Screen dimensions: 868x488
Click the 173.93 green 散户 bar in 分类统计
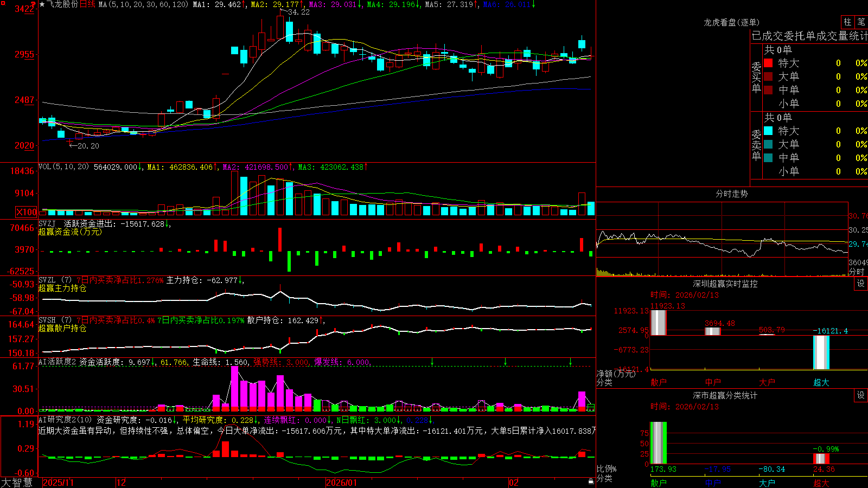[658, 443]
